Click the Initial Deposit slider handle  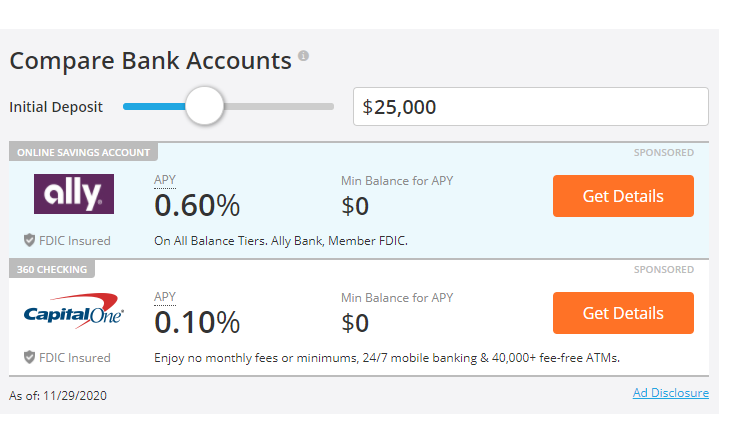[205, 105]
